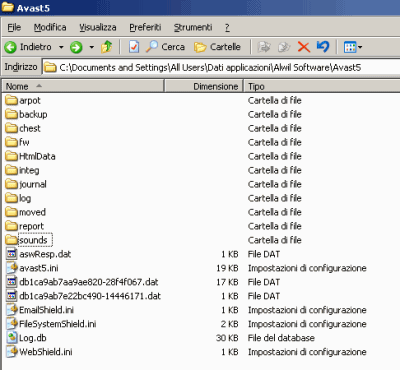Click the Views layout icon
400x370 pixels.
[x=350, y=47]
